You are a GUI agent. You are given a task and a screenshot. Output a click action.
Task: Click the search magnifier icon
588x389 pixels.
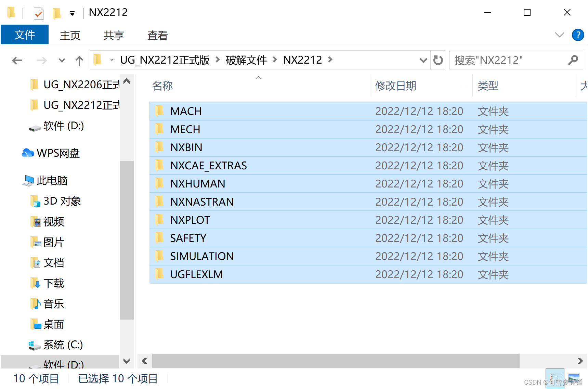(573, 60)
